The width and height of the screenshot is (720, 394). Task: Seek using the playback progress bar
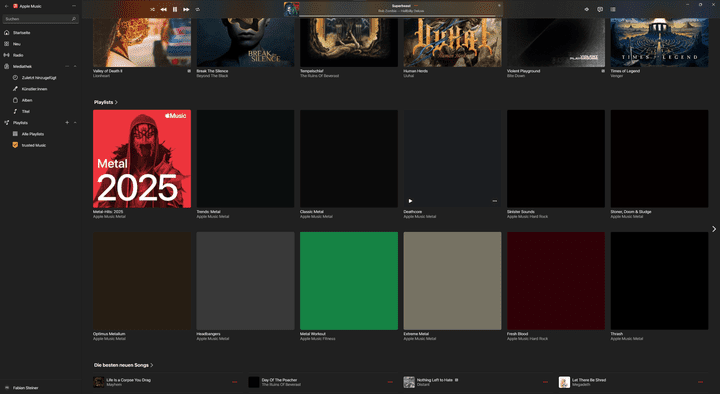coord(401,16)
